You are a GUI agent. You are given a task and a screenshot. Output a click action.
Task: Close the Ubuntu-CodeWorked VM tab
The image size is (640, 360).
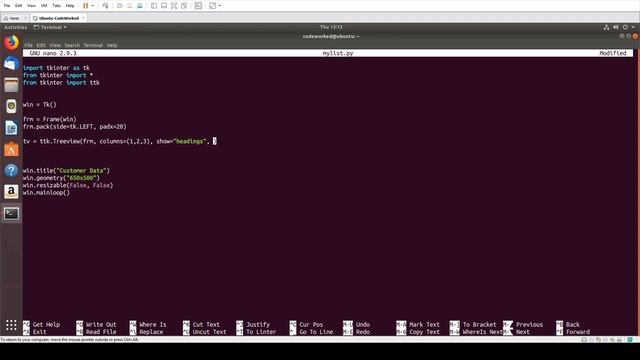(83, 18)
